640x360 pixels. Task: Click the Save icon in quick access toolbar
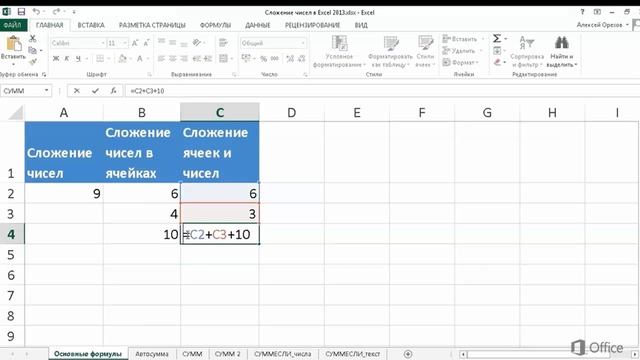point(21,12)
